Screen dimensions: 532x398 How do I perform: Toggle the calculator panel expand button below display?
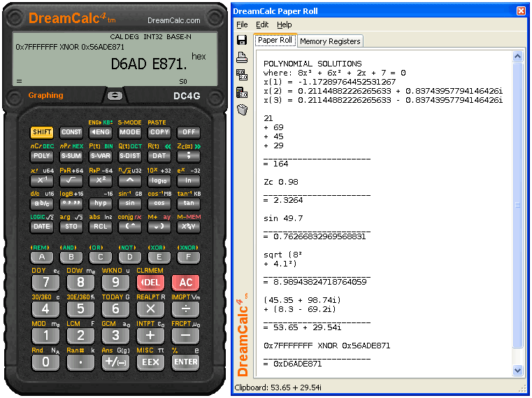click(x=115, y=96)
